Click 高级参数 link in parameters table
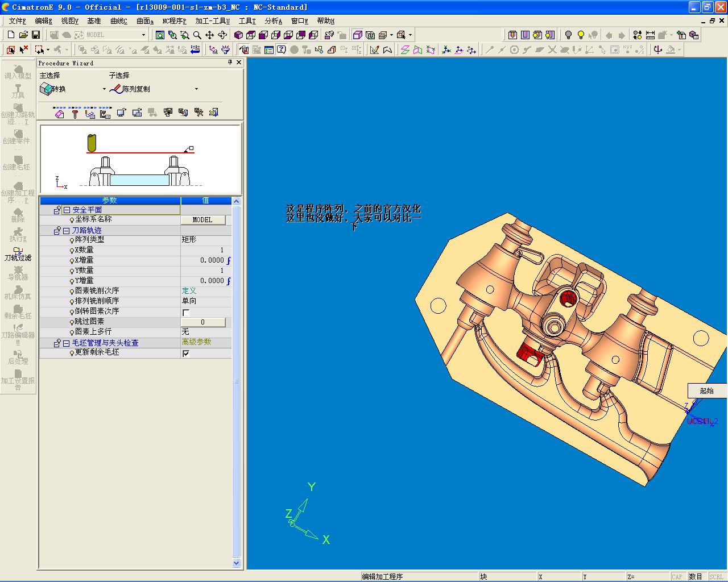Screen dimensions: 728x582 tap(196, 342)
